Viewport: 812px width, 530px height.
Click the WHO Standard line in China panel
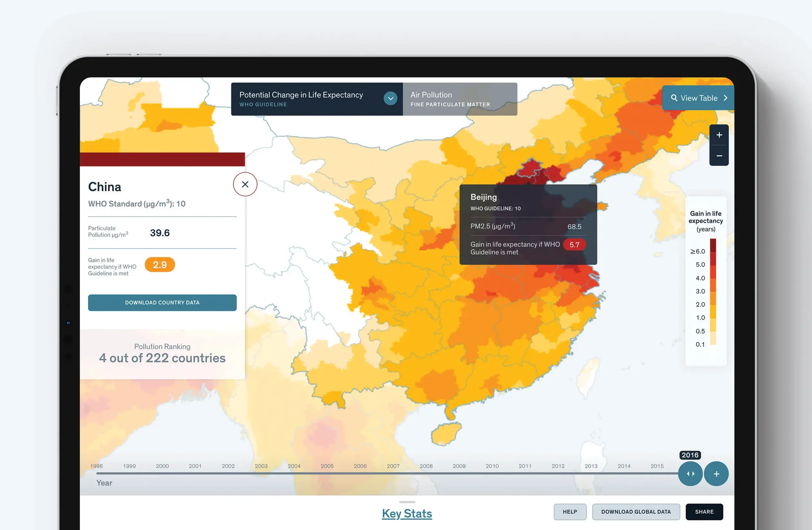click(137, 203)
